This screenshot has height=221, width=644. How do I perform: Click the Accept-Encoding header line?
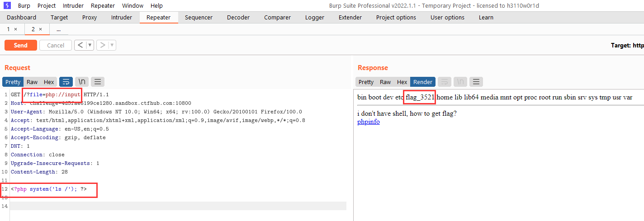(58, 137)
